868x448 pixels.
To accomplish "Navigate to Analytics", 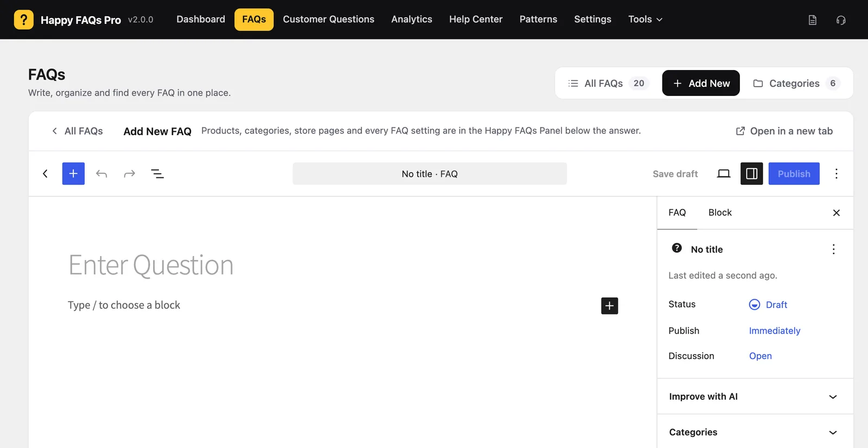I will coord(412,20).
